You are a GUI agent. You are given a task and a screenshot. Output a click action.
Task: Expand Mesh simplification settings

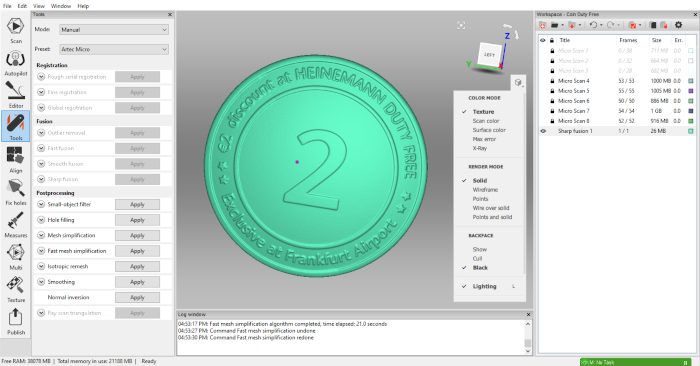tap(41, 235)
